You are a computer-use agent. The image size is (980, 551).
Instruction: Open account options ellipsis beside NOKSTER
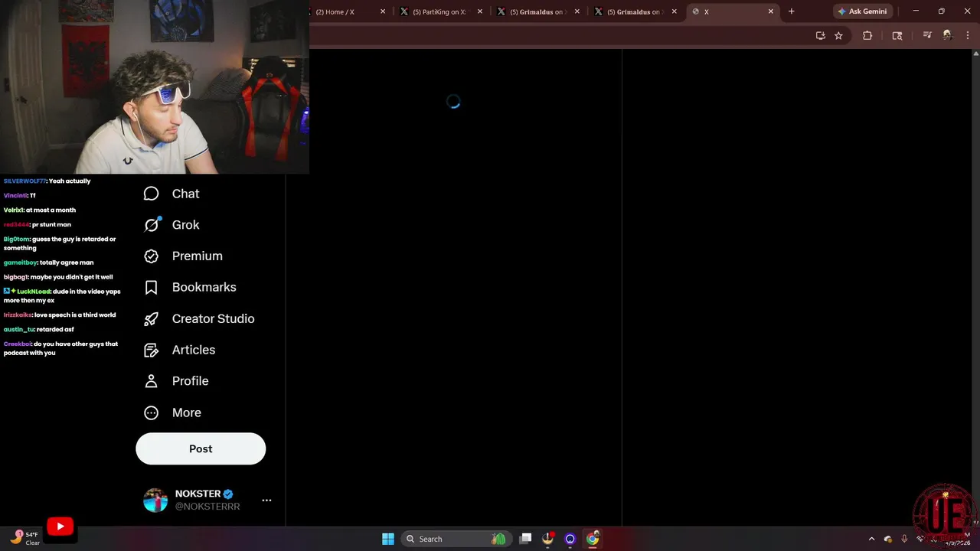click(x=266, y=500)
